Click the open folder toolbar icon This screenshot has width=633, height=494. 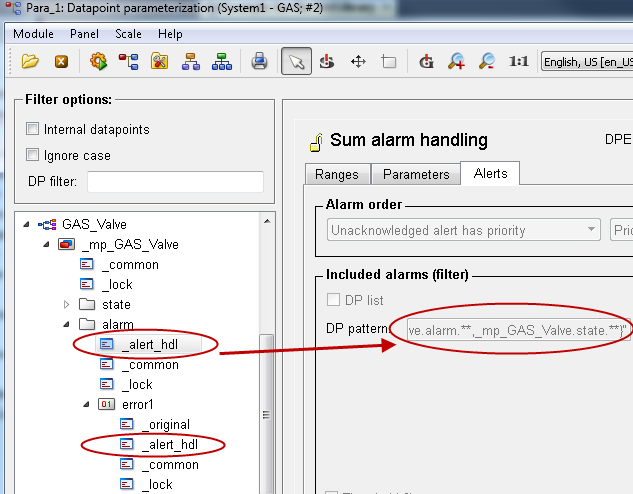(30, 61)
